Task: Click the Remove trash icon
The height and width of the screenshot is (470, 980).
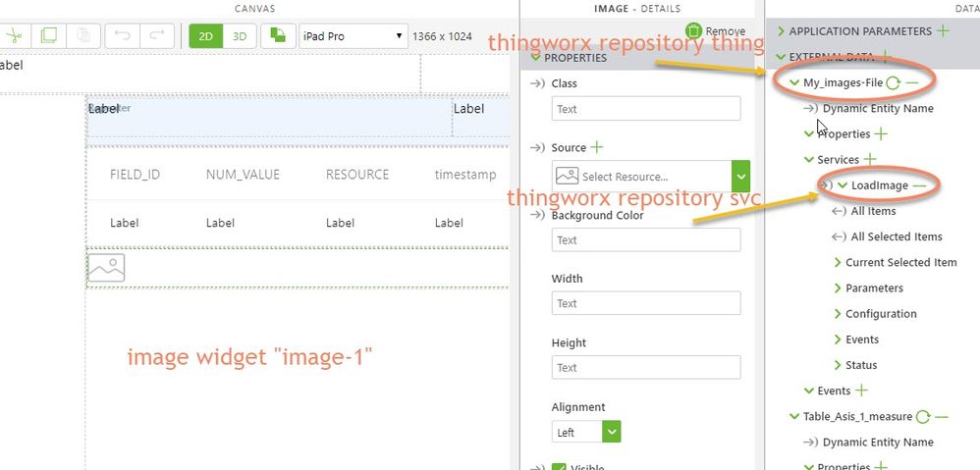Action: 693,30
